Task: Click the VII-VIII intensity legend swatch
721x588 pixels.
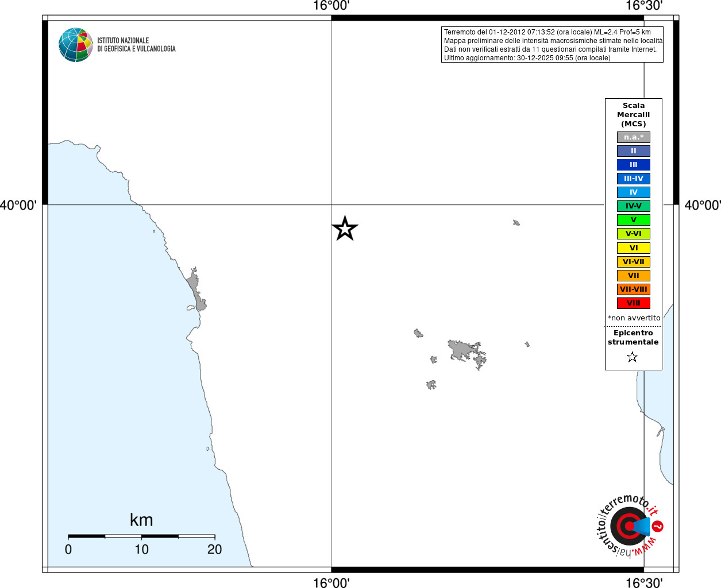Action: click(x=634, y=289)
